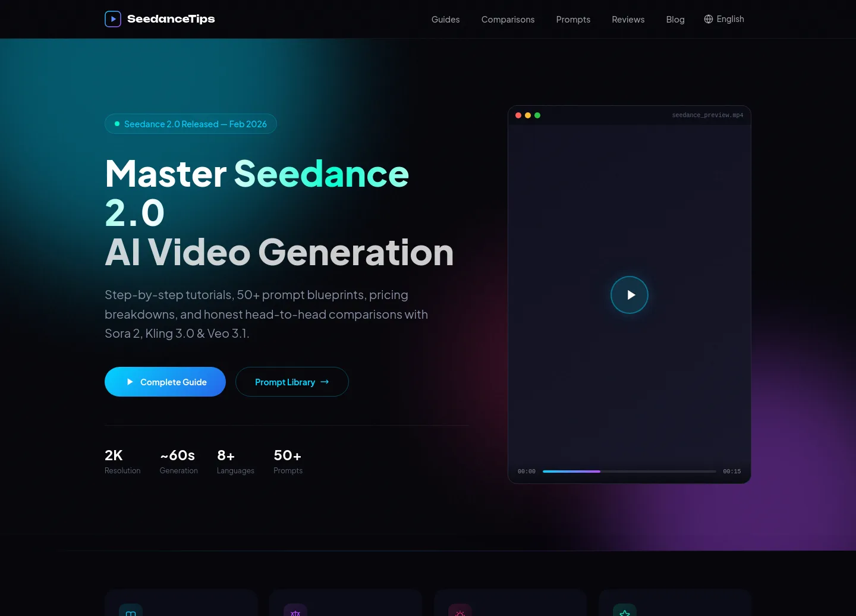Navigate to Reviews
856x616 pixels.
(x=628, y=20)
